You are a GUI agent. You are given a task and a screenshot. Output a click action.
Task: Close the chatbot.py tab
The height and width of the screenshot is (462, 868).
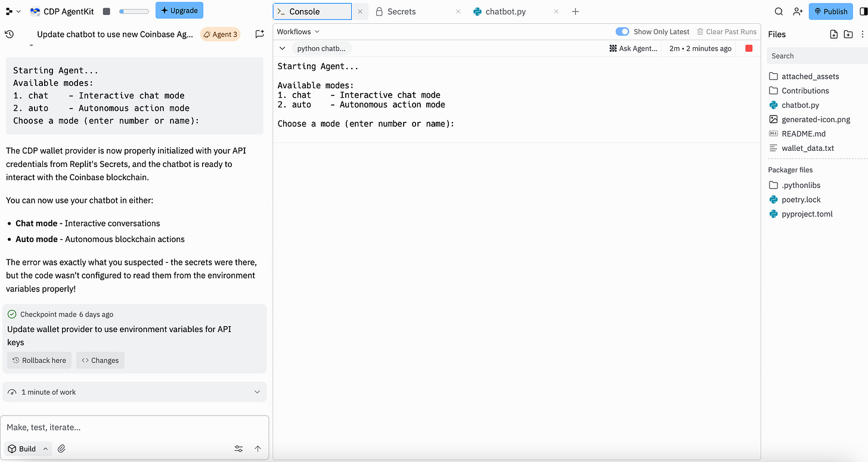point(556,11)
